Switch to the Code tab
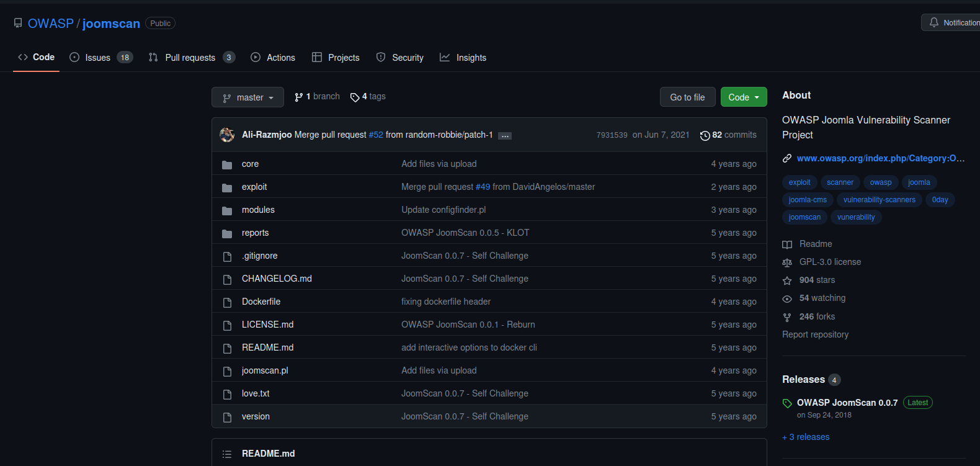 point(37,57)
